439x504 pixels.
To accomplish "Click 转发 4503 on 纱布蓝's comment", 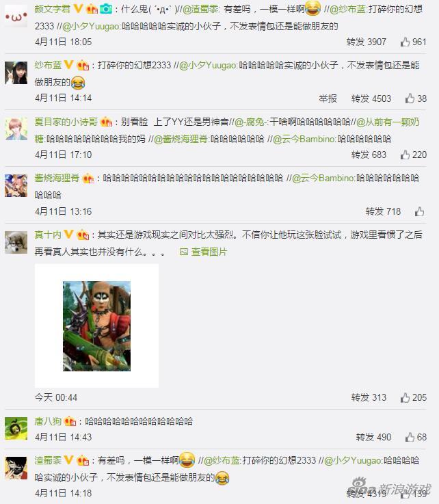I will point(371,98).
